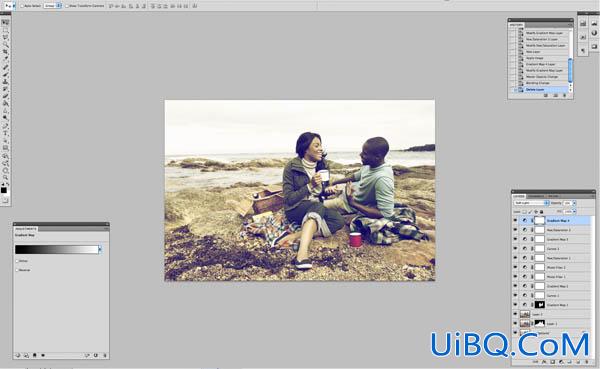Select Blending Change history state
The image size is (600, 369).
pos(537,83)
